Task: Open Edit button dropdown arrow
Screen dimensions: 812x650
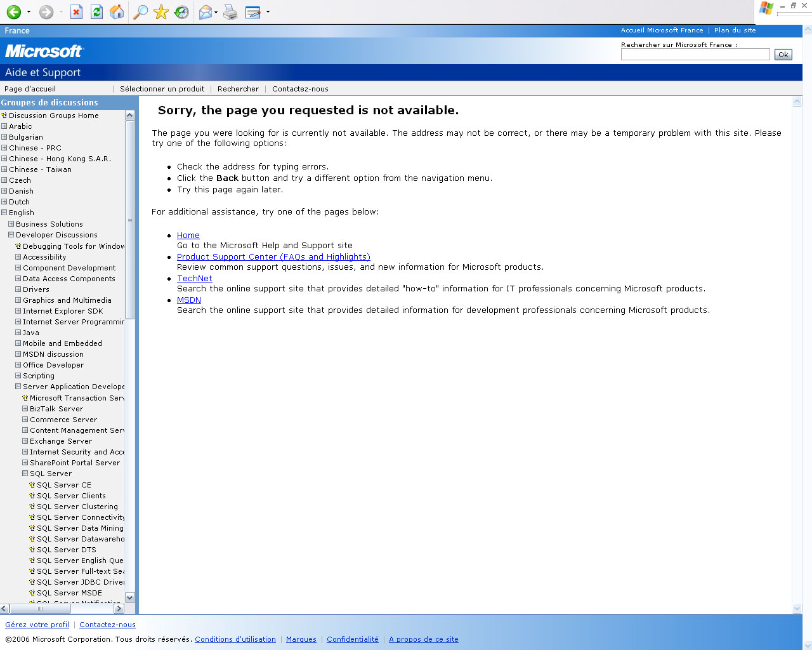Action: pos(268,12)
